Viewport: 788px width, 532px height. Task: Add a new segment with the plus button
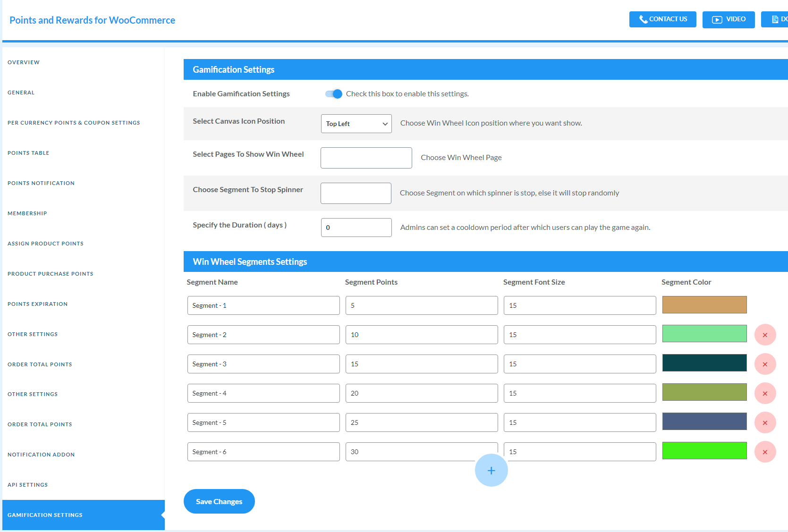point(491,470)
